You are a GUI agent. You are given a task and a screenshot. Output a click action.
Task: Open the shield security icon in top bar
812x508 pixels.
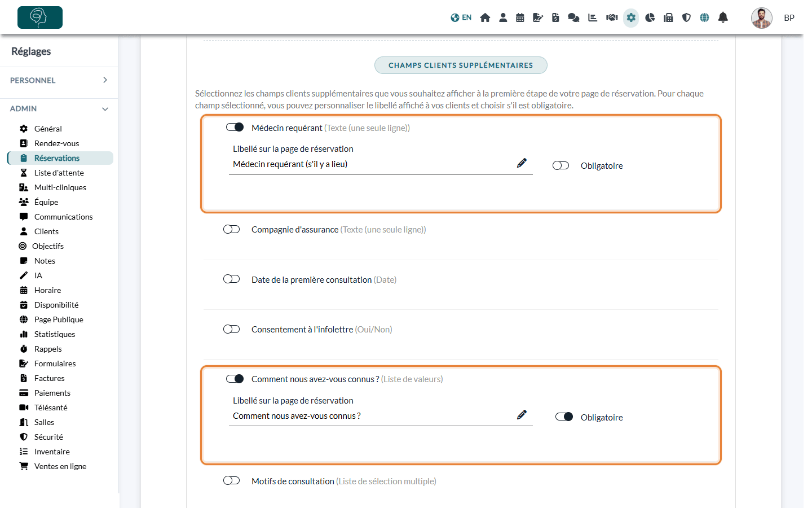coord(686,17)
